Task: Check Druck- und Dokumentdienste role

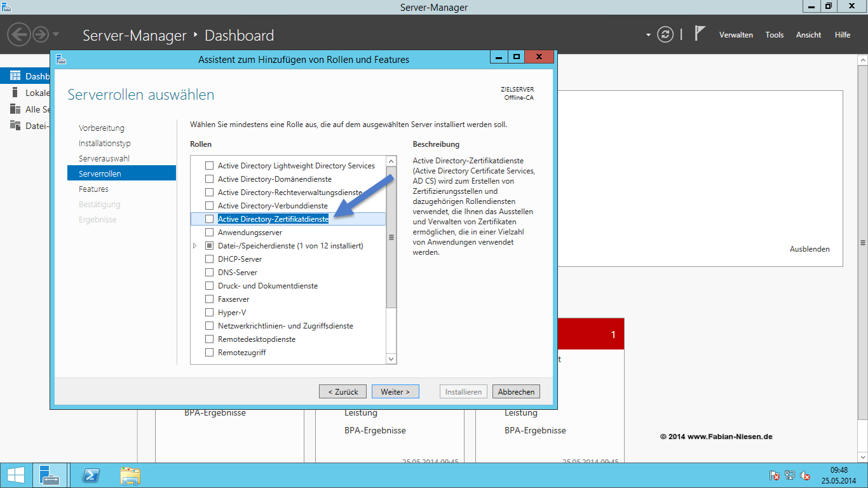Action: click(210, 286)
